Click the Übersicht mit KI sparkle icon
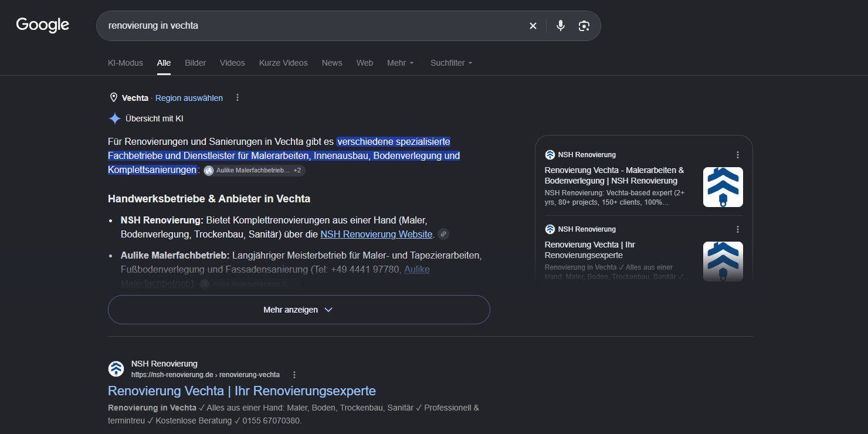Screen dimensions: 868x434 click(x=114, y=118)
